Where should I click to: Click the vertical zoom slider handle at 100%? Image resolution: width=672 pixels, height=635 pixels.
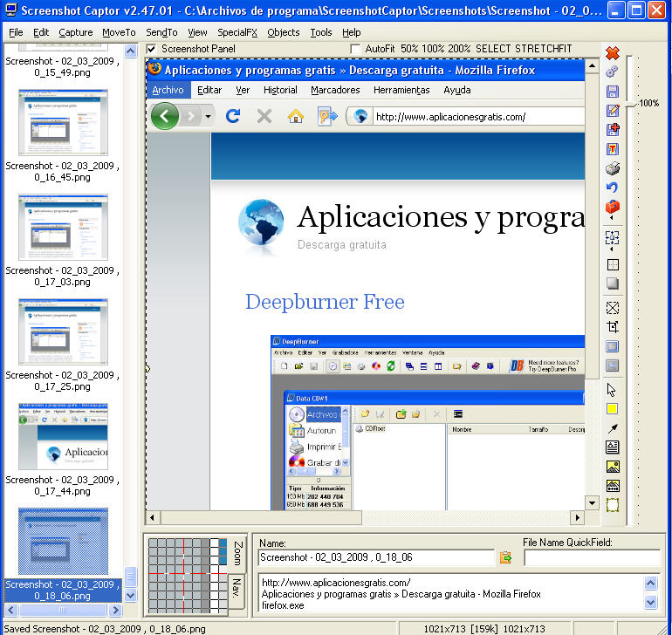(x=629, y=104)
